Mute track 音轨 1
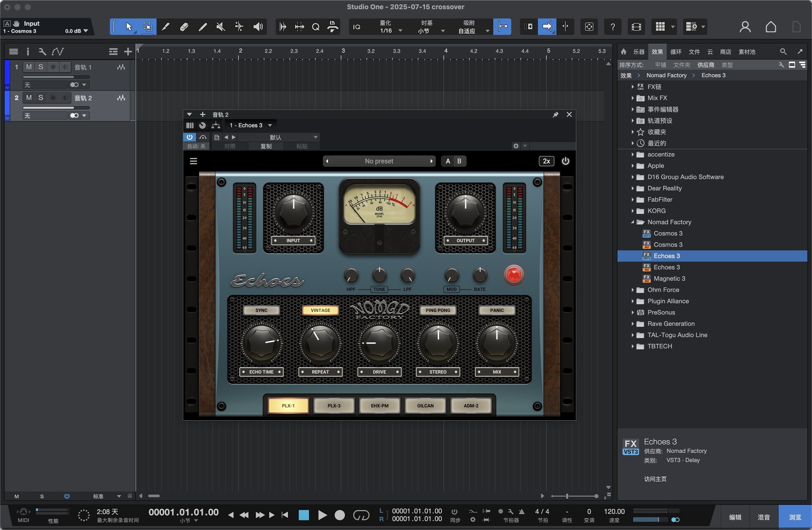The image size is (812, 530). click(x=29, y=67)
